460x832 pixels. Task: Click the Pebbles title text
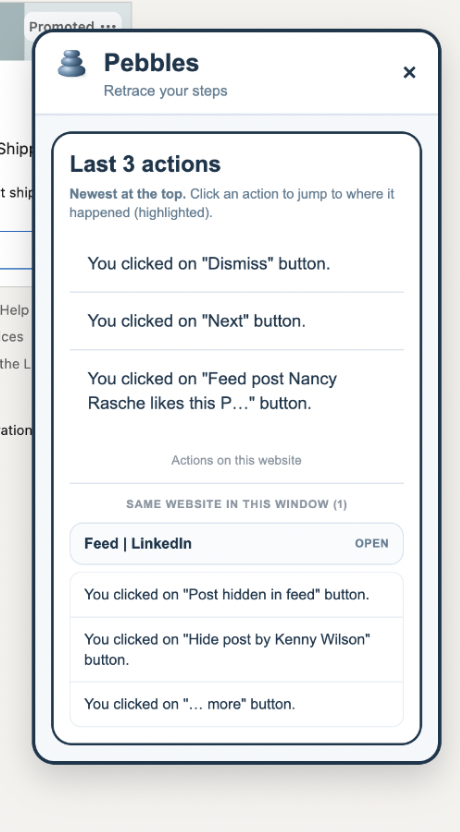click(x=151, y=63)
